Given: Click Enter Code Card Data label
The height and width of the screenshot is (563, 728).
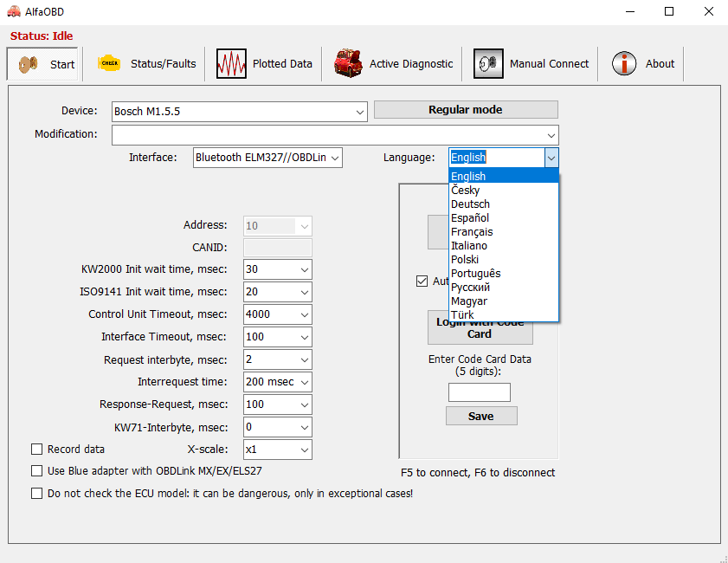Looking at the screenshot, I should (480, 366).
